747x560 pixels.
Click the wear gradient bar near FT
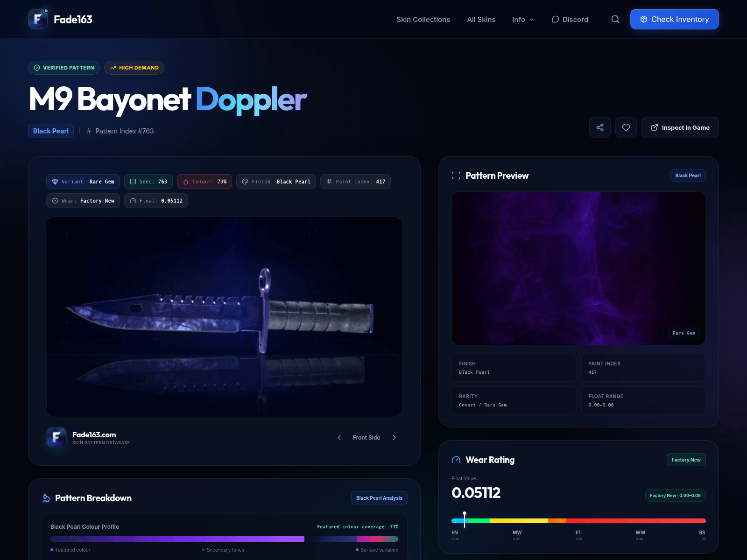578,521
